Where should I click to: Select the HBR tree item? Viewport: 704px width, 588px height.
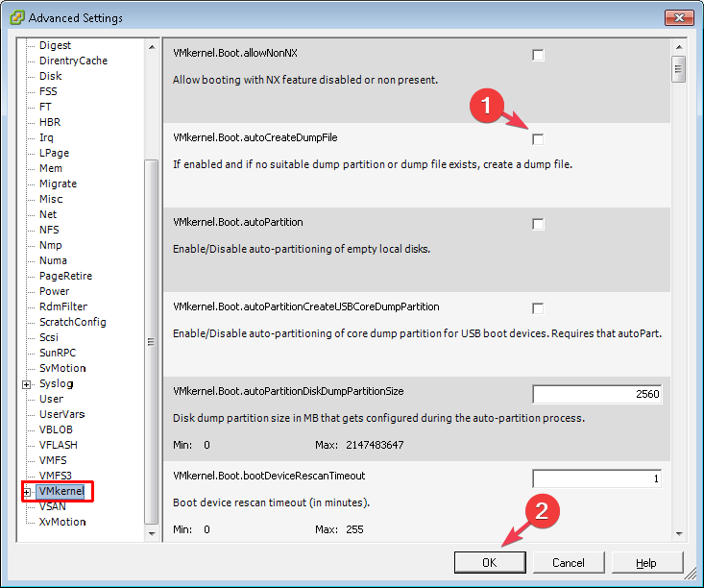click(50, 122)
